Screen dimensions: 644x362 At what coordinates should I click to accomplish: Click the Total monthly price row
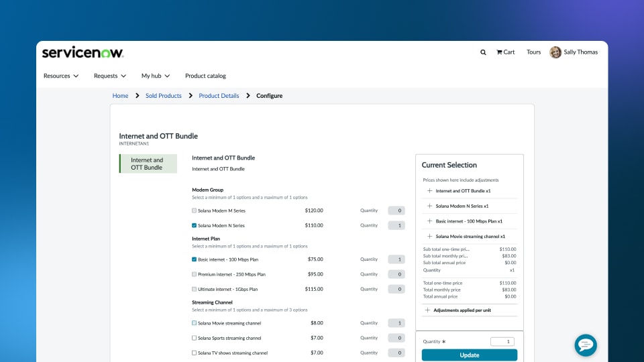[x=470, y=290]
